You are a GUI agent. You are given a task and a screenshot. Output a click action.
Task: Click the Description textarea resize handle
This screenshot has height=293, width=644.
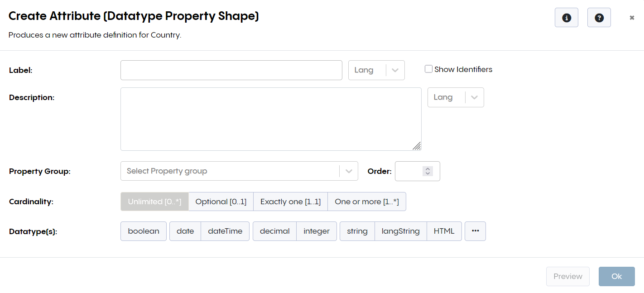pyautogui.click(x=417, y=146)
